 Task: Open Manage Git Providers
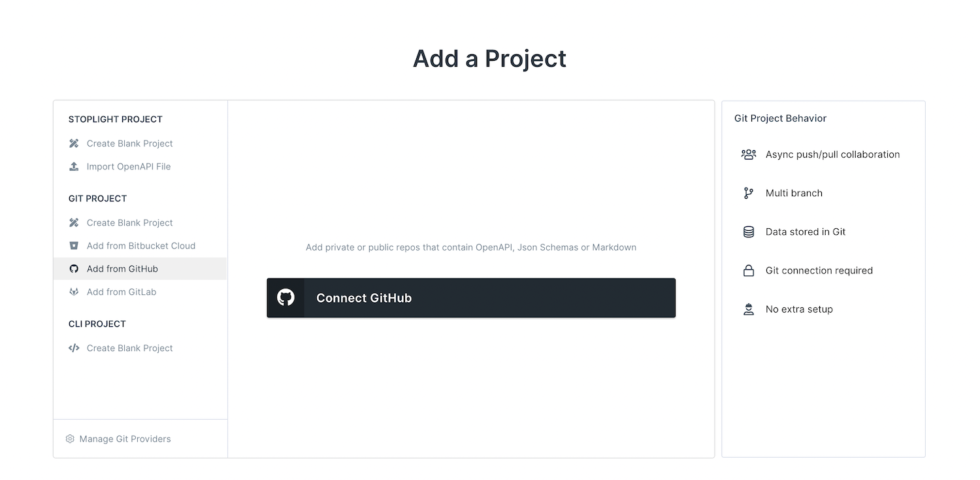pos(124,439)
